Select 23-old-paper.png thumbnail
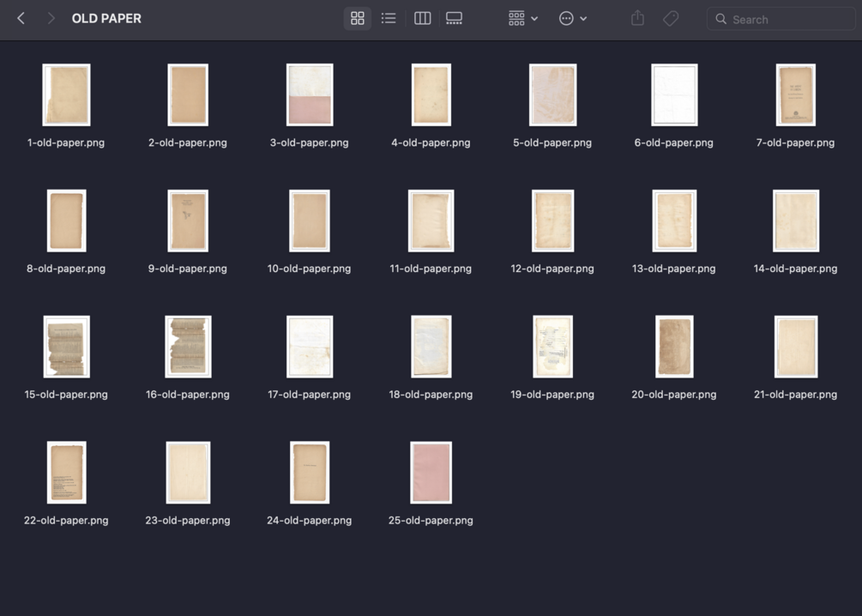The height and width of the screenshot is (616, 862). click(188, 473)
